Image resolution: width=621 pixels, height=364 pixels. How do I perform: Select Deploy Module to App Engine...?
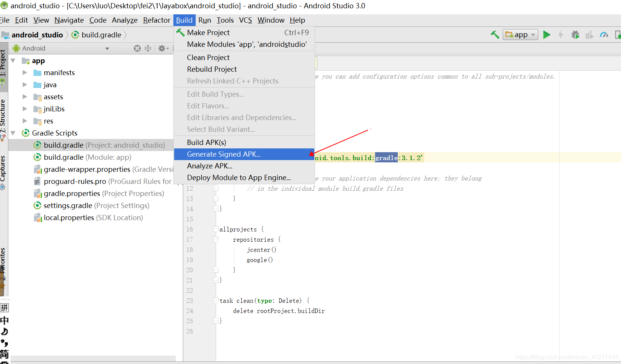(x=244, y=177)
